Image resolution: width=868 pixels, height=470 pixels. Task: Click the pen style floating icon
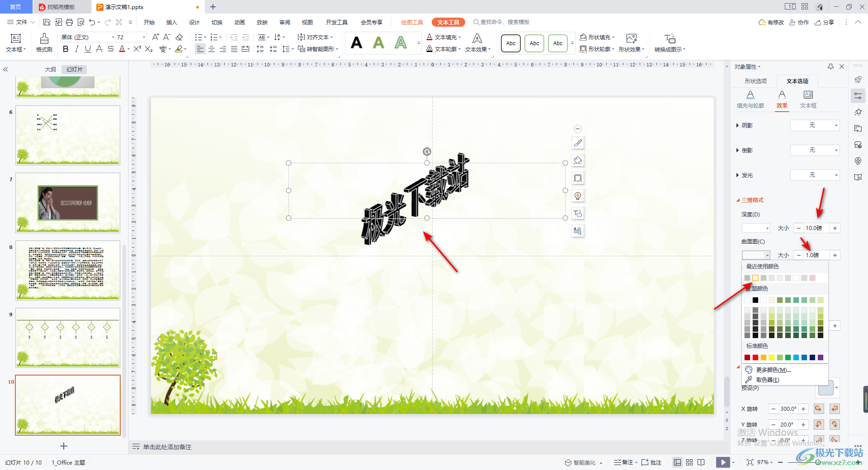578,143
